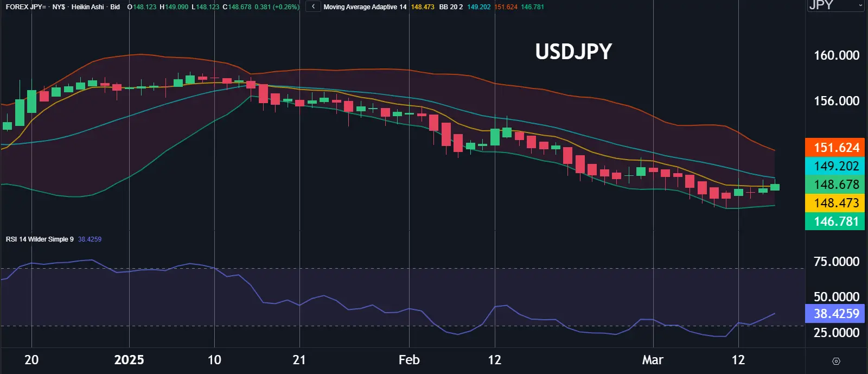Screen dimensions: 868x374
Task: Click the 0.381 (+0.26%) change value
Action: coord(277,7)
